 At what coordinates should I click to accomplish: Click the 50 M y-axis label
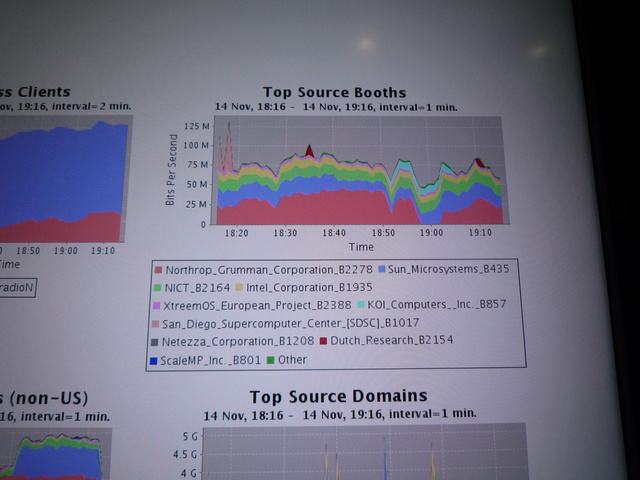point(197,184)
